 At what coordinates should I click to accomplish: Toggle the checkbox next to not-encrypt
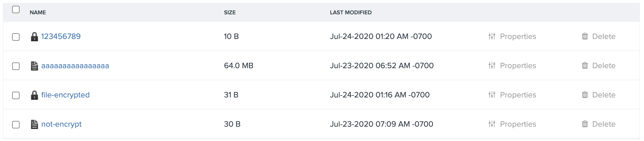click(16, 125)
